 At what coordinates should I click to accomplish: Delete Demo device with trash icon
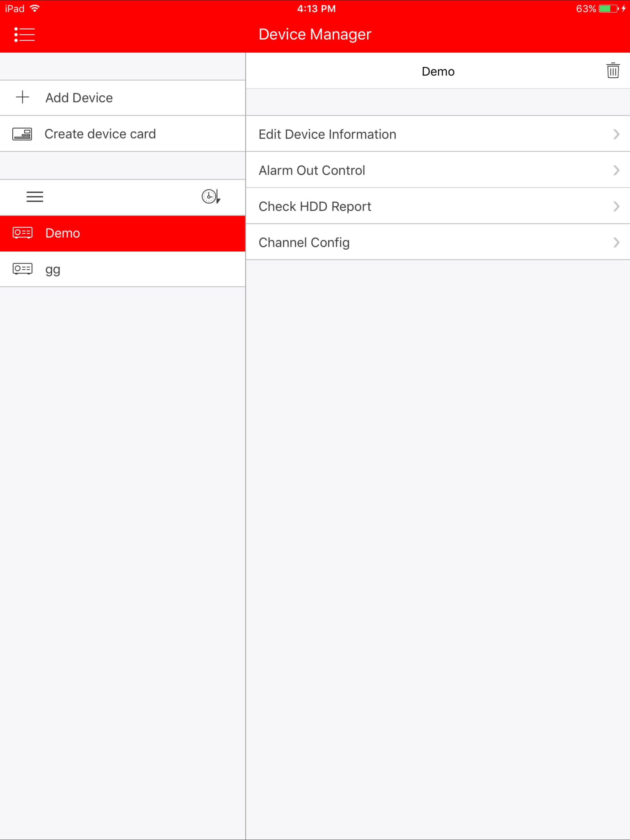(612, 71)
